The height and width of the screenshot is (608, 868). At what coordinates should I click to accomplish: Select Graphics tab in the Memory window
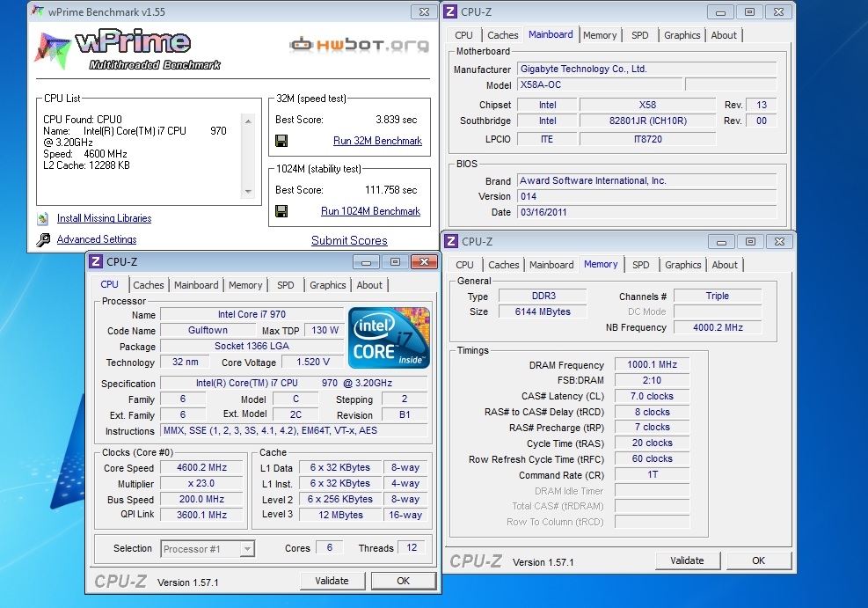(x=682, y=265)
